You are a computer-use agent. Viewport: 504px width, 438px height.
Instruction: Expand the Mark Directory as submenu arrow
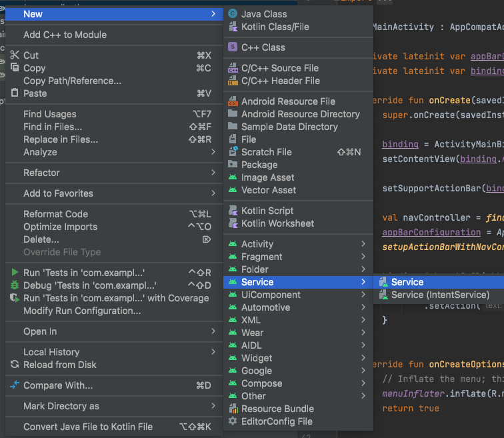pyautogui.click(x=213, y=406)
